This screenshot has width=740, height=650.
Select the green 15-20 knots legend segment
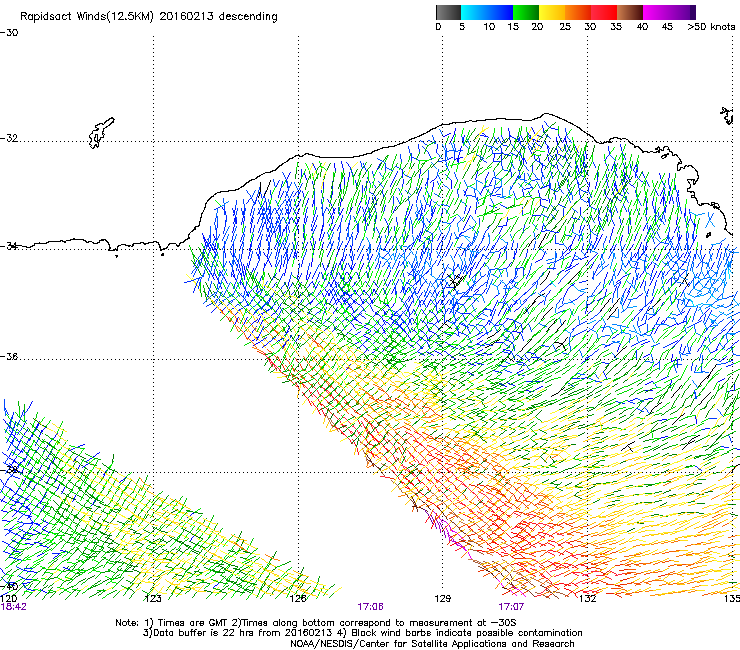point(526,12)
